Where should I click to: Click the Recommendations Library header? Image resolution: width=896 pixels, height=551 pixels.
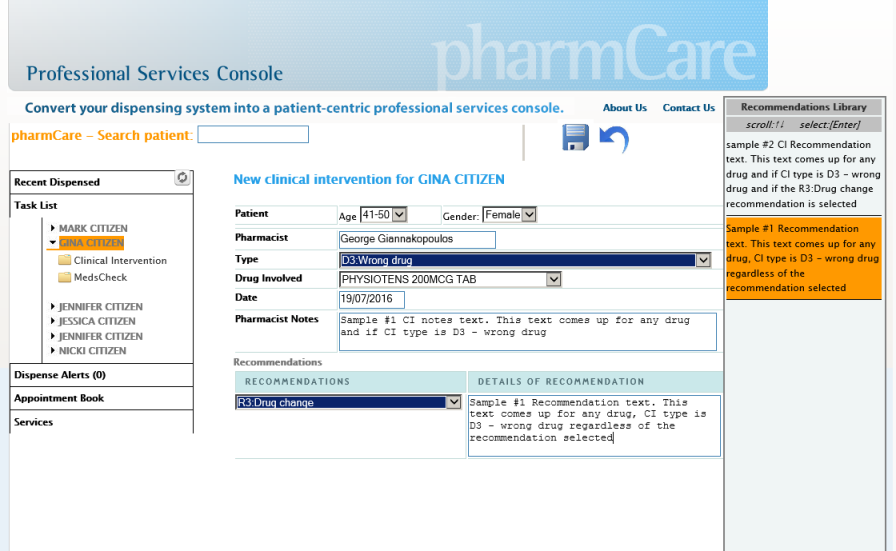pyautogui.click(x=803, y=107)
